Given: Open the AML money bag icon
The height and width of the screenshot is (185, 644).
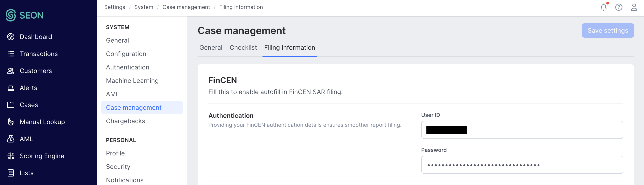Looking at the screenshot, I should point(11,139).
